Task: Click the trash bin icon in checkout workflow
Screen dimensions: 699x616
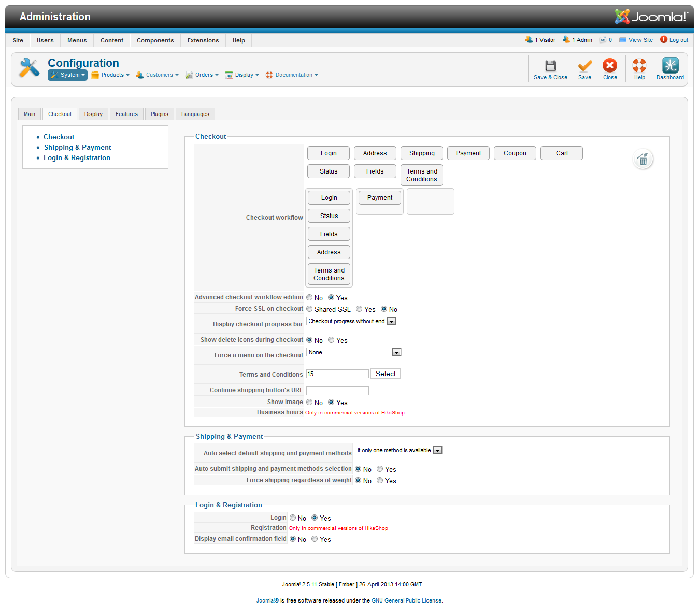Action: (643, 159)
